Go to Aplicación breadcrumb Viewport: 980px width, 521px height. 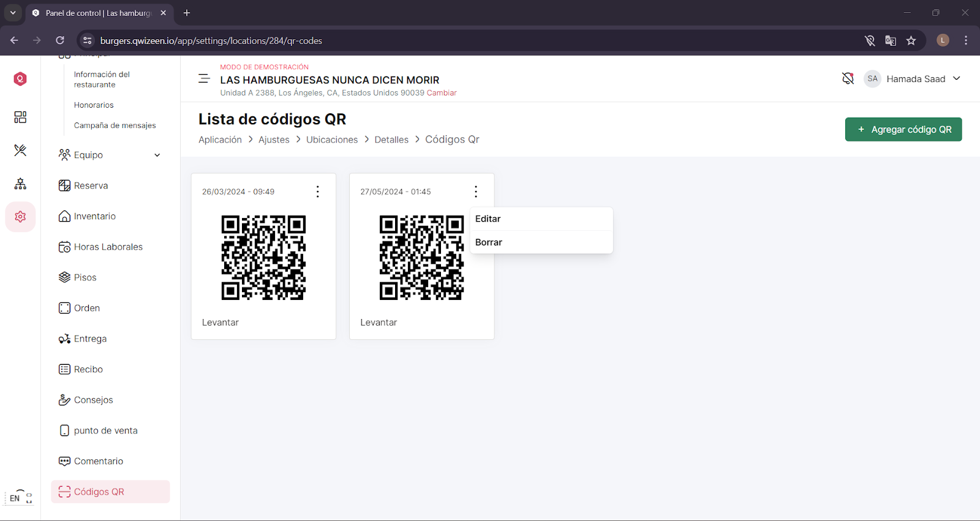(x=220, y=140)
